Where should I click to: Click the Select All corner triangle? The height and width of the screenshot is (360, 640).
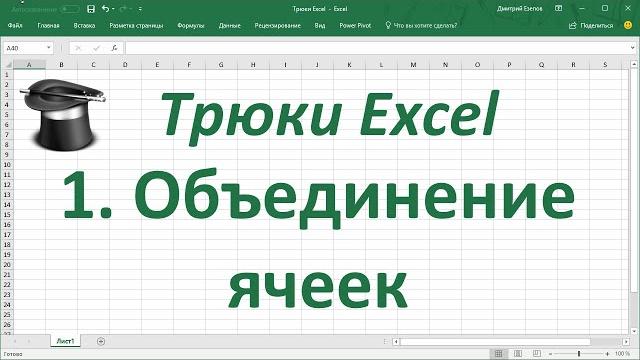[8, 64]
